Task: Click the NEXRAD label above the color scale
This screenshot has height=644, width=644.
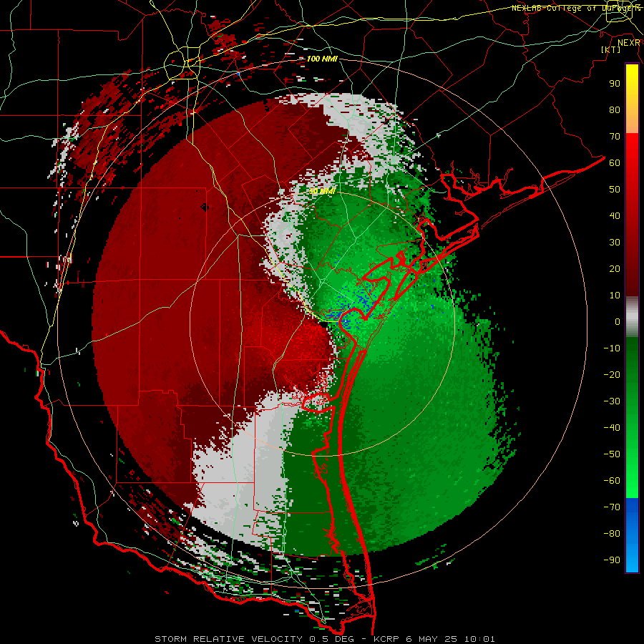Action: [629, 43]
